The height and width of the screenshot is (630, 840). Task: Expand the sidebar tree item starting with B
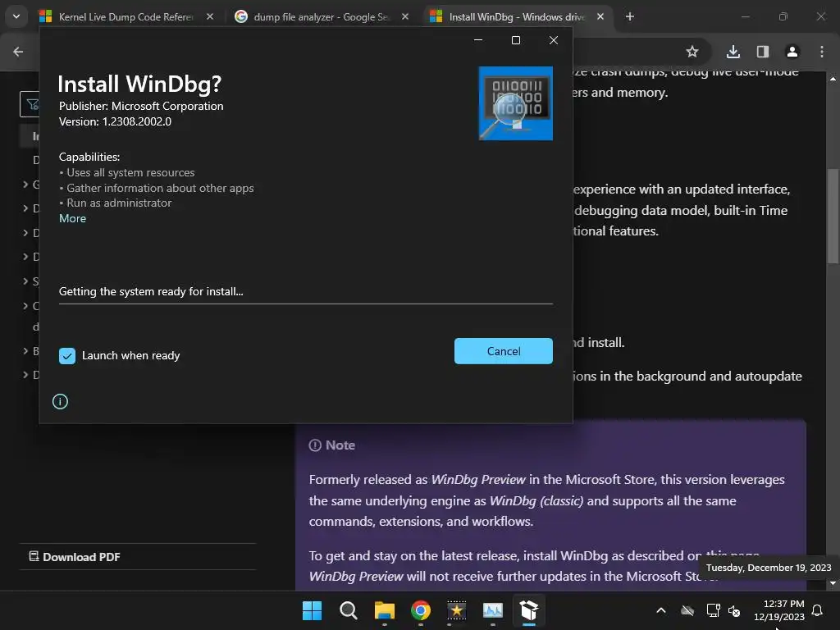(x=25, y=350)
